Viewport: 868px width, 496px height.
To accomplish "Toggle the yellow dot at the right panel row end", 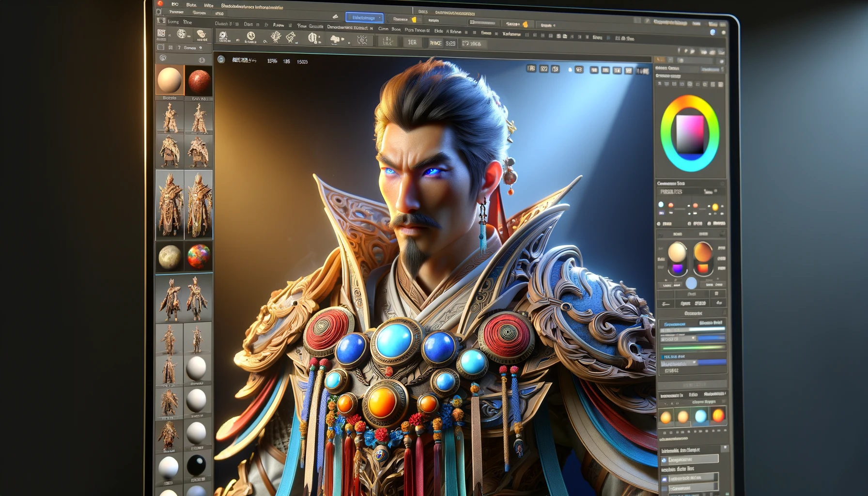I will [715, 207].
